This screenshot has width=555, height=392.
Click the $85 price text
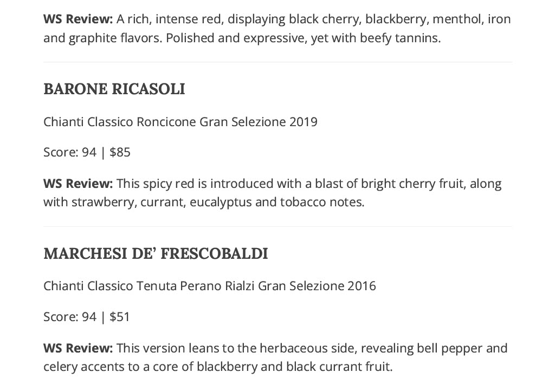[120, 152]
